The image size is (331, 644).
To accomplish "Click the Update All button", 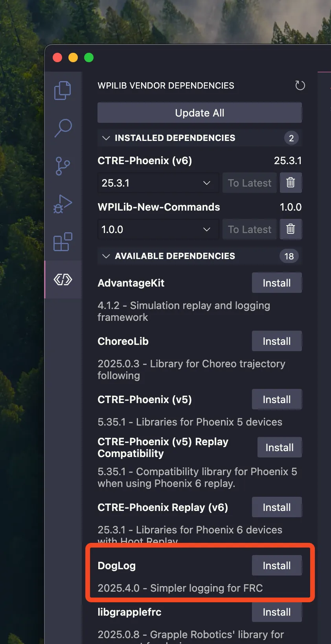I will coord(200,113).
